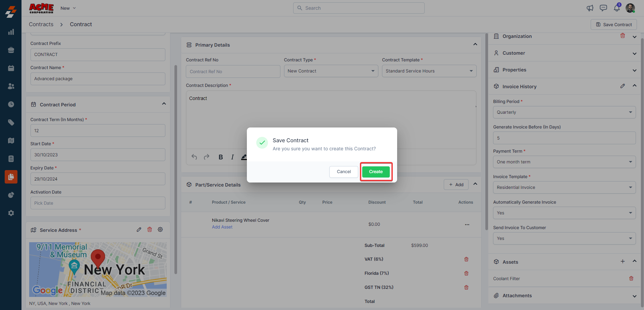Open the New menu in header

pos(68,8)
